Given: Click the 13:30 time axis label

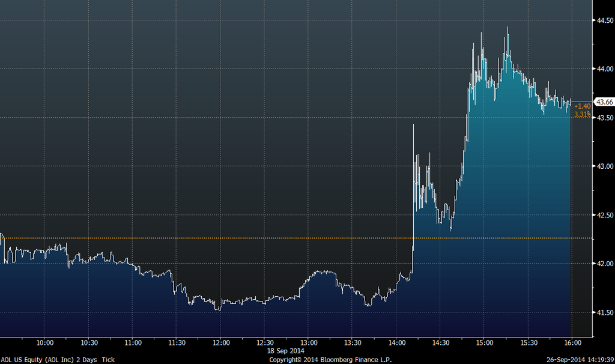Looking at the screenshot, I should click(353, 343).
